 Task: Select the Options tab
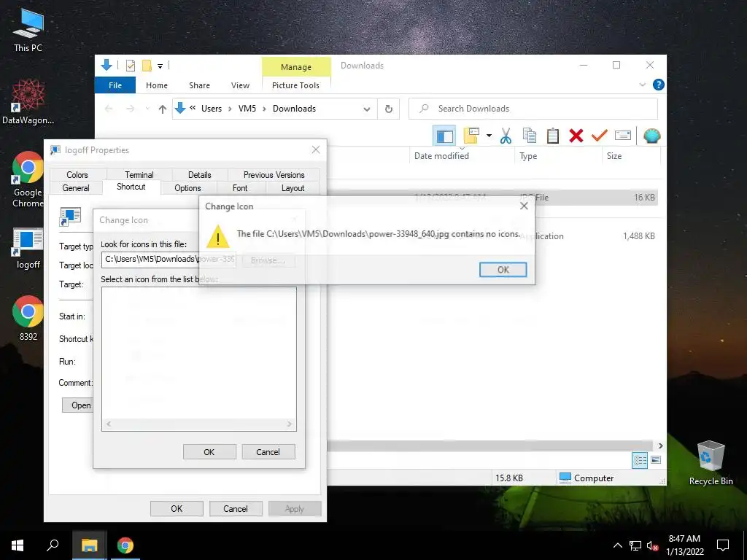[x=187, y=188]
